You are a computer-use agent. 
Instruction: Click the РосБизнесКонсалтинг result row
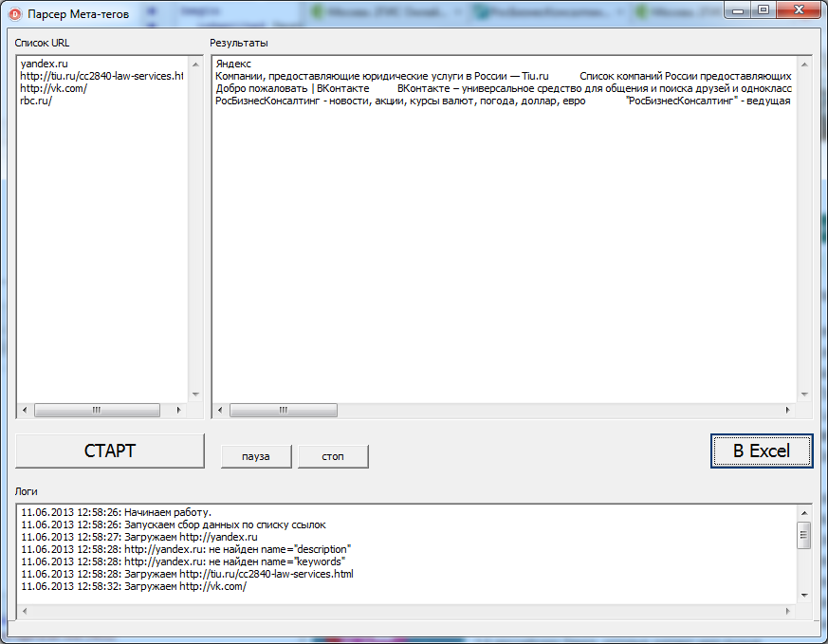(x=504, y=101)
